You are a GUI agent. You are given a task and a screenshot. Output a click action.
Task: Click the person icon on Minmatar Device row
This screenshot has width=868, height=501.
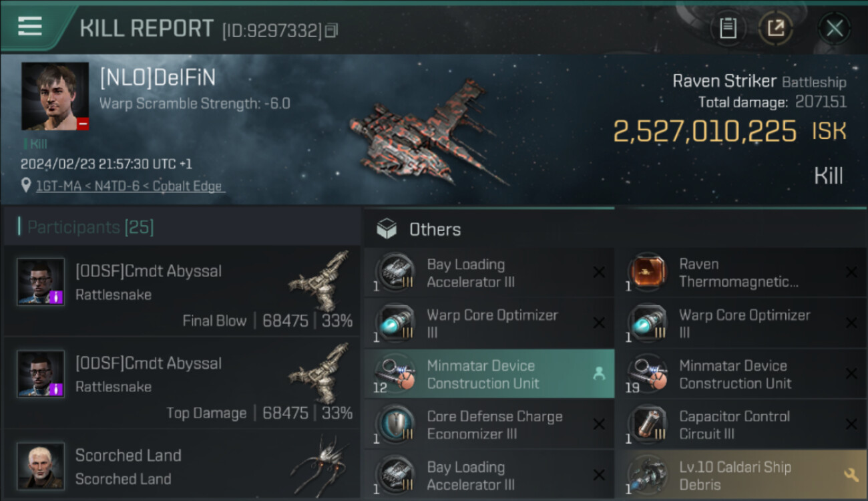click(x=599, y=374)
